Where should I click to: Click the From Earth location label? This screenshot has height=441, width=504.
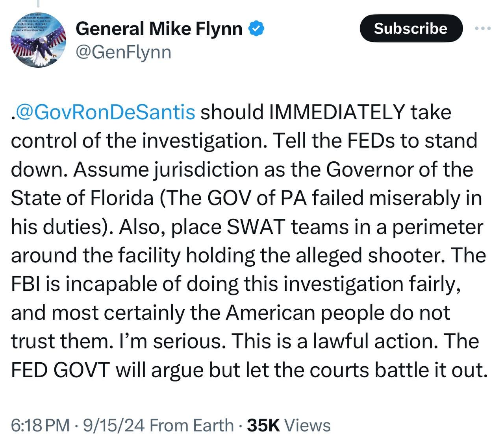(x=192, y=426)
